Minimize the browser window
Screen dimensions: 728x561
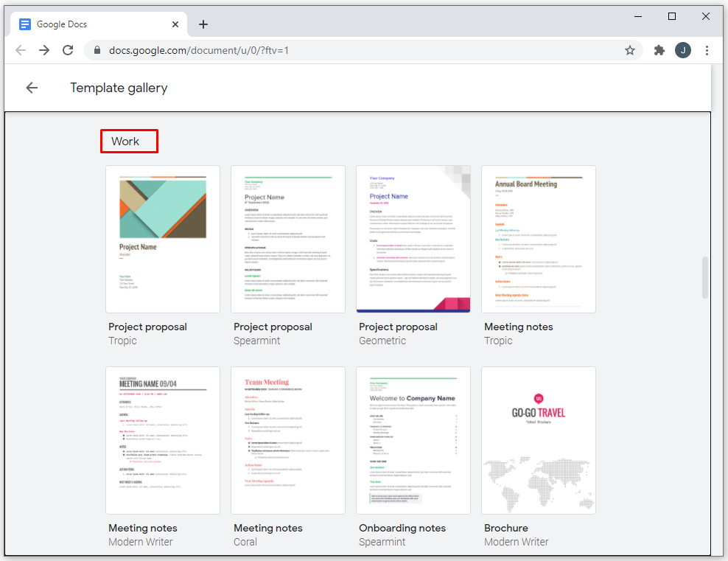coord(638,16)
